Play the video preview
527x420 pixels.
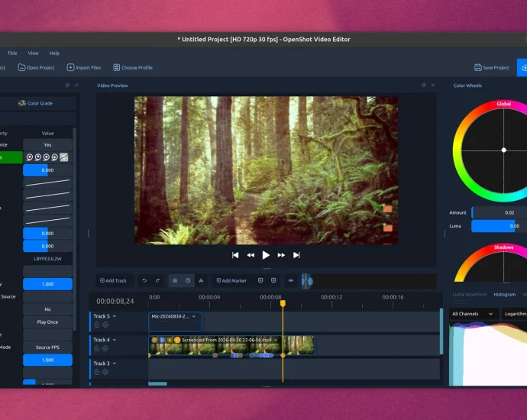[x=266, y=255]
